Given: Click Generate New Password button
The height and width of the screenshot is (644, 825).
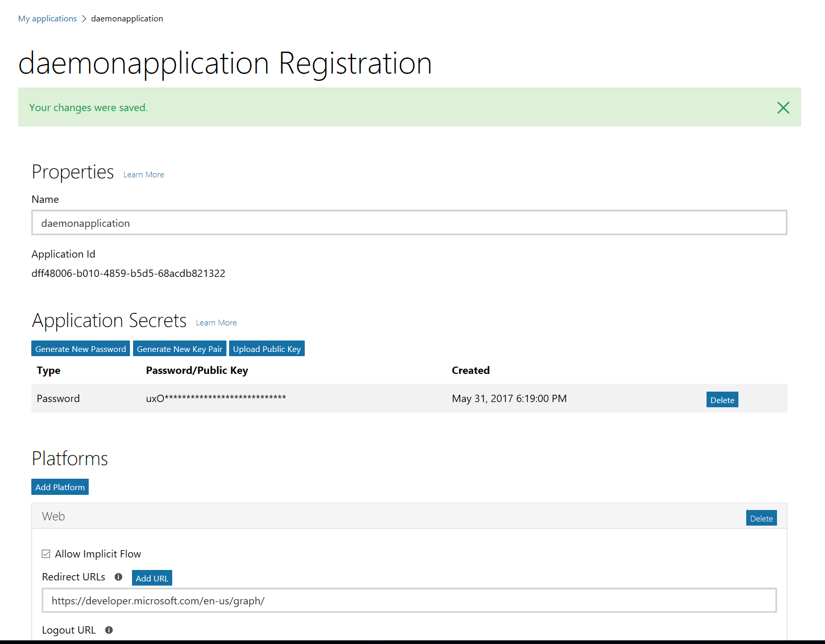Looking at the screenshot, I should [x=80, y=349].
